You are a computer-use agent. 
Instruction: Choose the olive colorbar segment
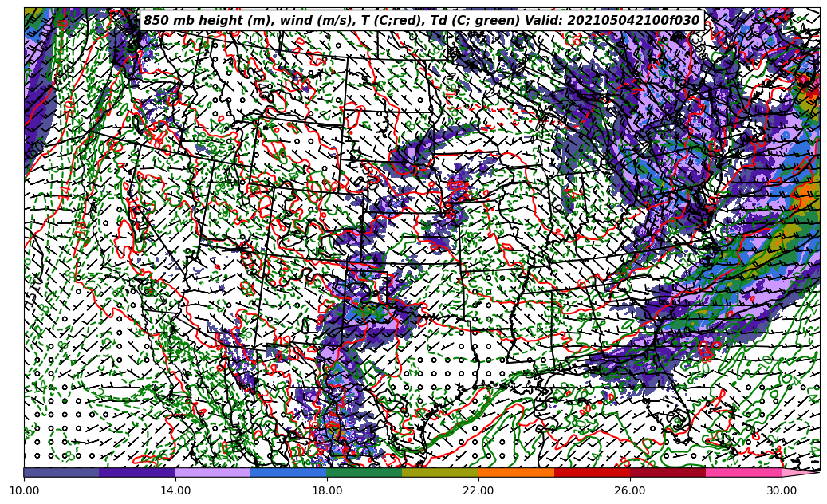point(440,472)
